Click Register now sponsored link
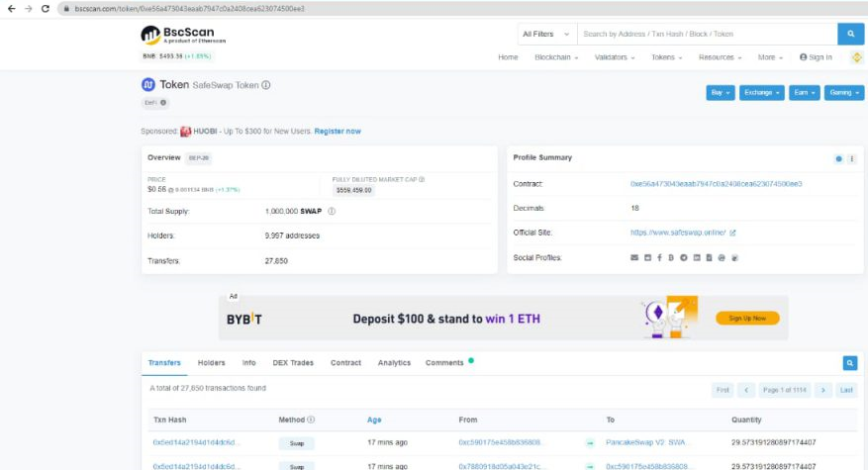The height and width of the screenshot is (470, 868). [338, 132]
